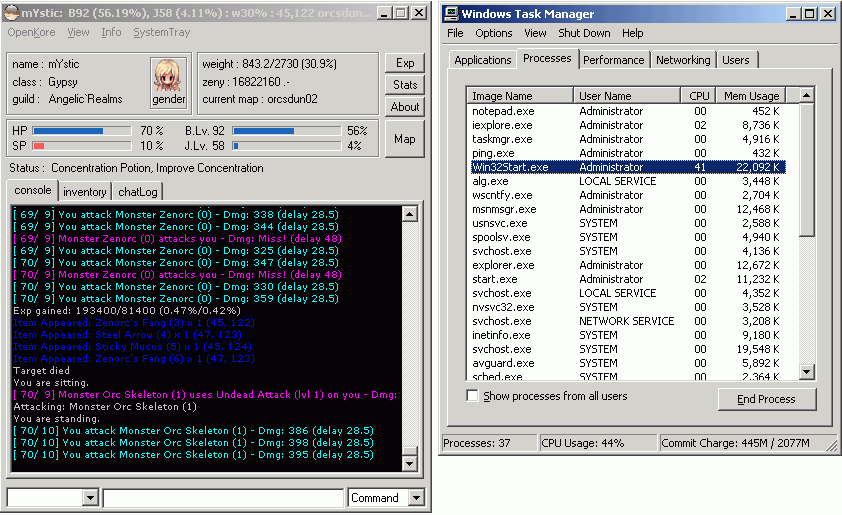
Task: Select the taskmgr.exe process
Action: [502, 139]
